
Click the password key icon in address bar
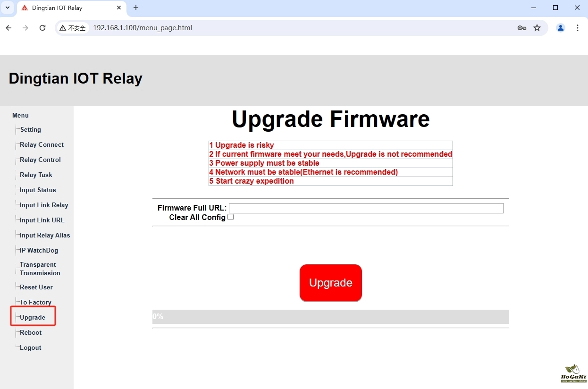click(x=521, y=28)
